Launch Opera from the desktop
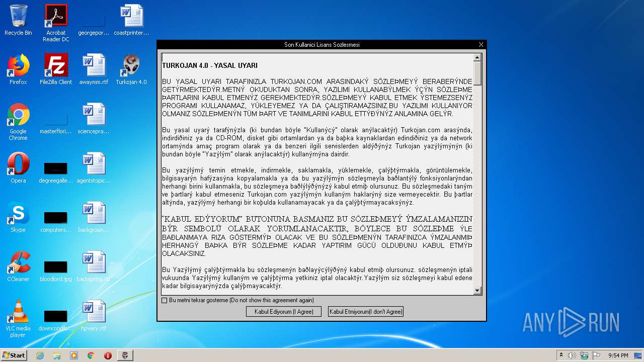This screenshot has width=644, height=362. click(x=18, y=168)
